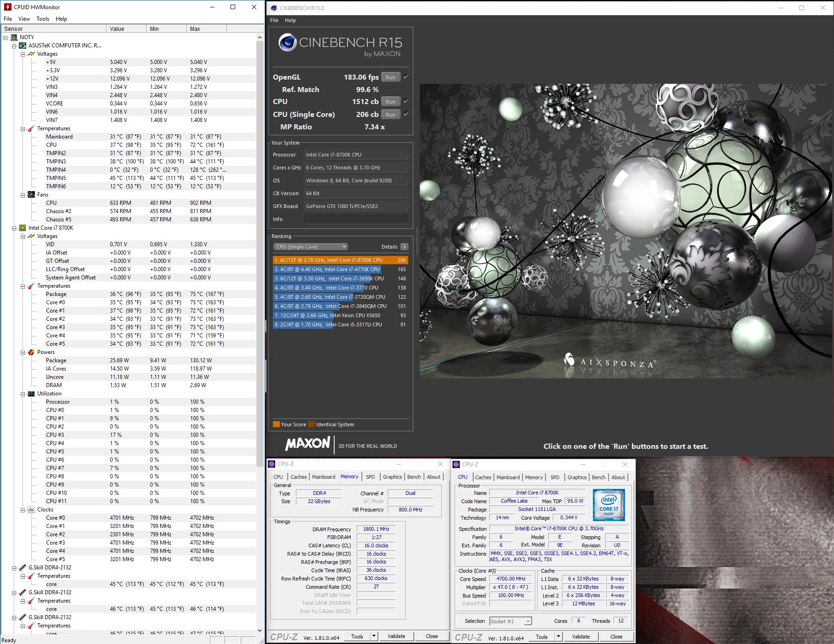Click the Fans icon under ASUSTeK
Viewport: 834px width, 644px height.
coord(31,195)
